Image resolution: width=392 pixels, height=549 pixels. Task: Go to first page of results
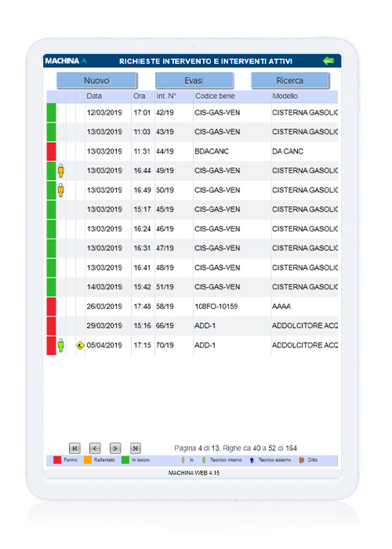pos(74,448)
